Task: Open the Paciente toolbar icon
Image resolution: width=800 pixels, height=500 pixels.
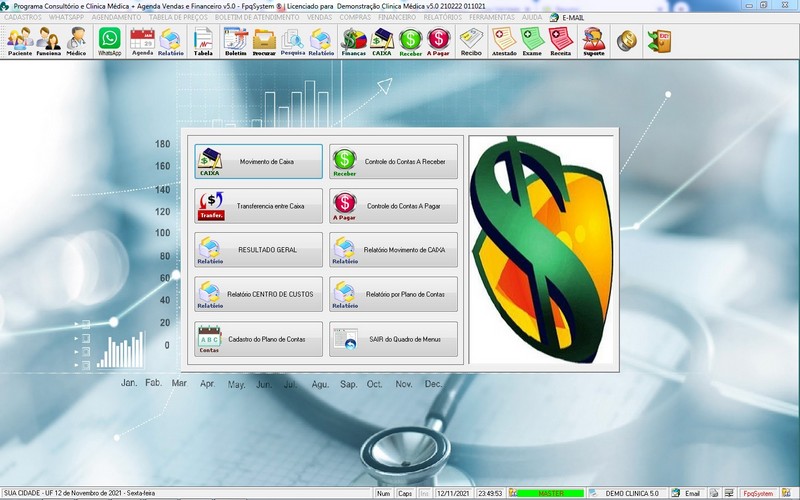Action: (x=19, y=41)
